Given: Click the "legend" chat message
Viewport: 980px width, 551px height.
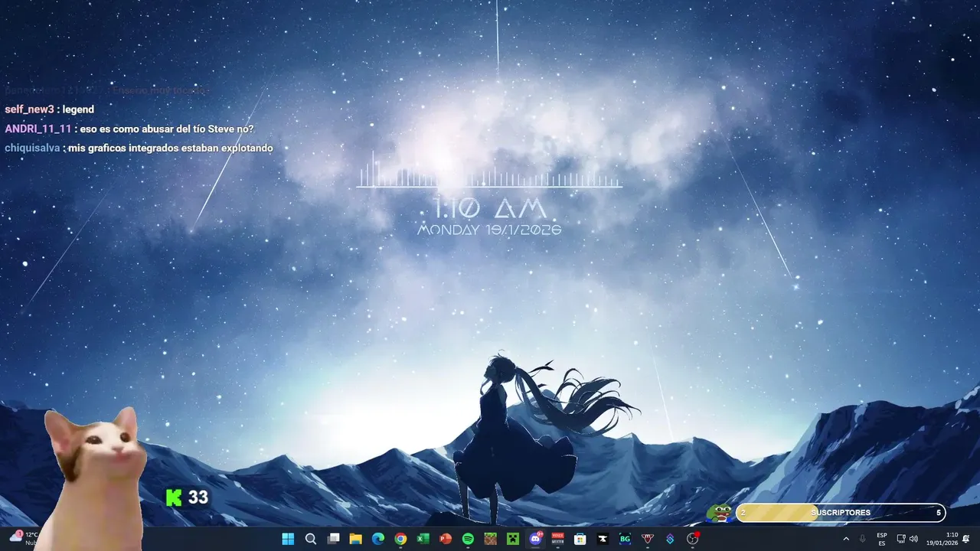Looking at the screenshot, I should click(x=78, y=109).
